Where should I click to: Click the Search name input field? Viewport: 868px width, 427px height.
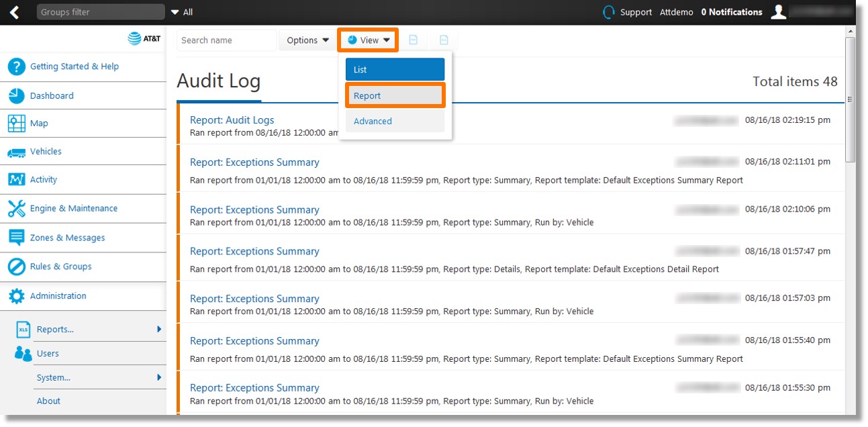pos(227,40)
